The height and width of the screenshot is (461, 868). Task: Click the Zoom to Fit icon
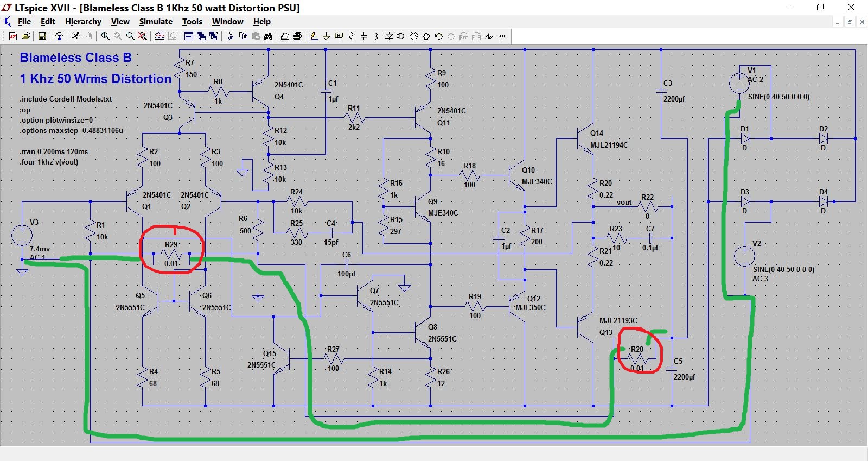[x=143, y=36]
